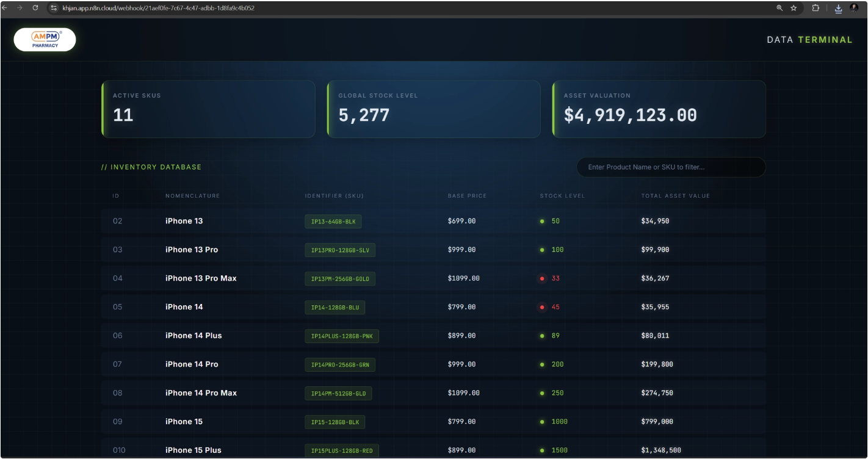Viewport: 868px width, 459px height.
Task: Open the browser profile avatar
Action: tap(854, 8)
